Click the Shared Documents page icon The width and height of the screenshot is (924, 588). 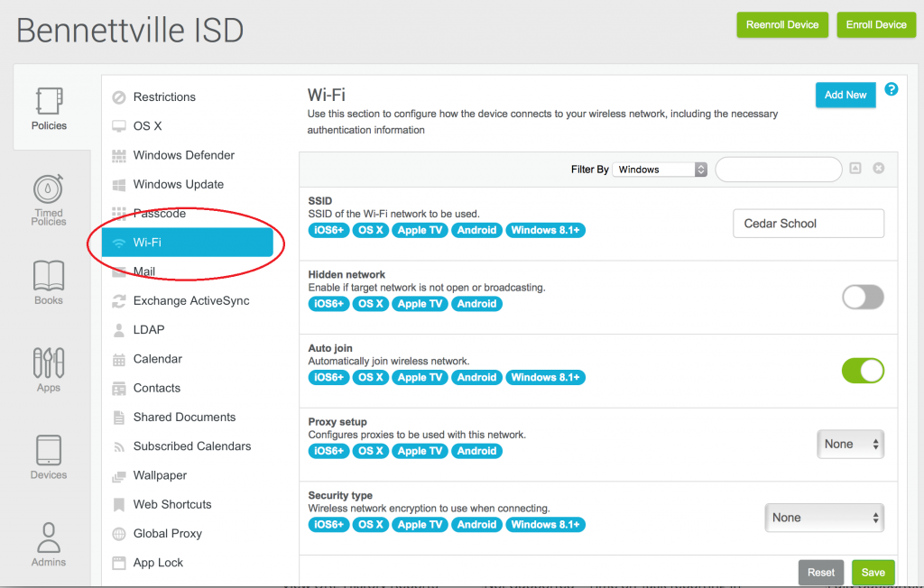click(119, 418)
